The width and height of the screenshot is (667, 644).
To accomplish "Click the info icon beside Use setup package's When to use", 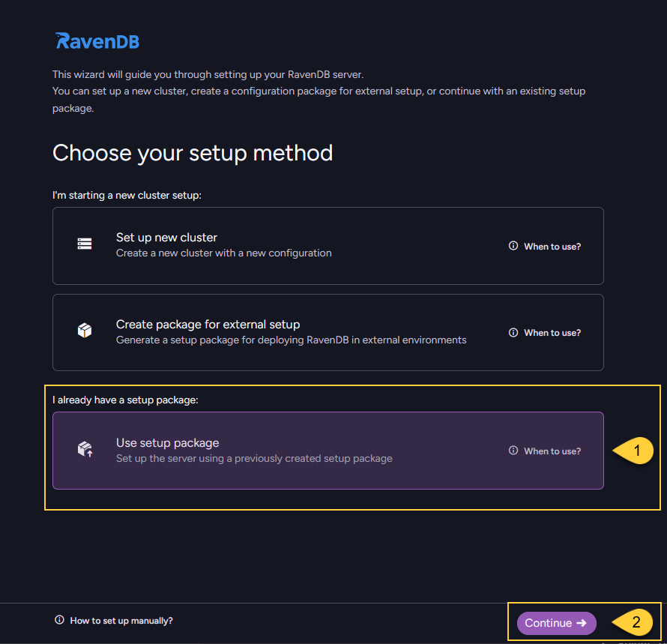I will (x=513, y=451).
